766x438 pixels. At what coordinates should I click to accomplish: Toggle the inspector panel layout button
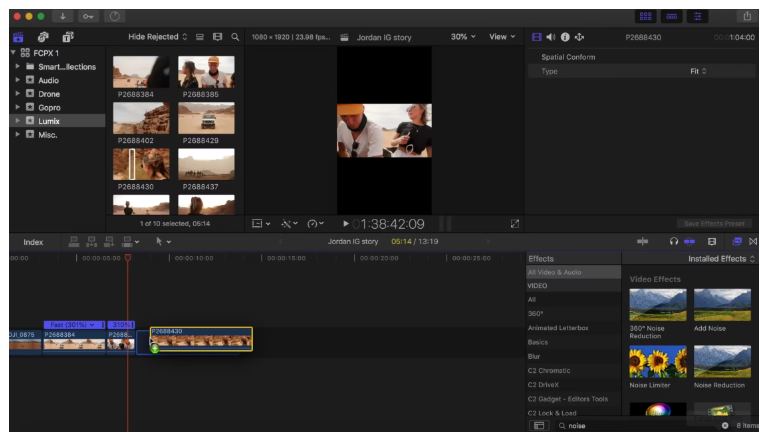coord(698,16)
